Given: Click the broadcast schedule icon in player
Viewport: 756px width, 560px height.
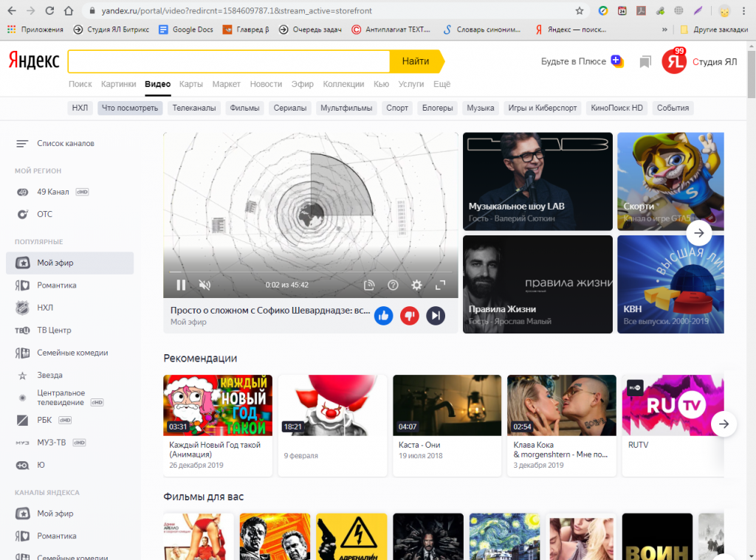Looking at the screenshot, I should pos(369,285).
